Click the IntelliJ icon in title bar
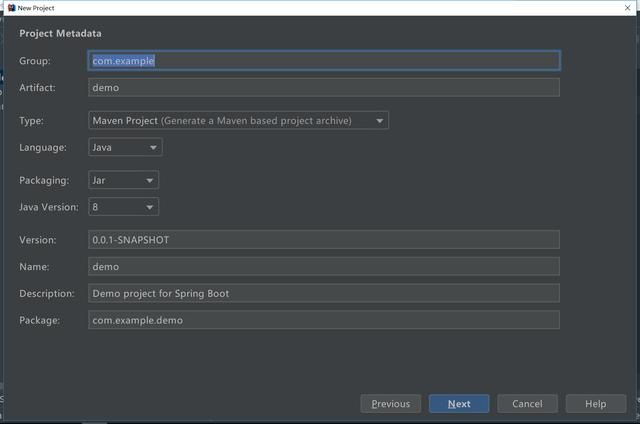640x424 pixels. coord(11,8)
